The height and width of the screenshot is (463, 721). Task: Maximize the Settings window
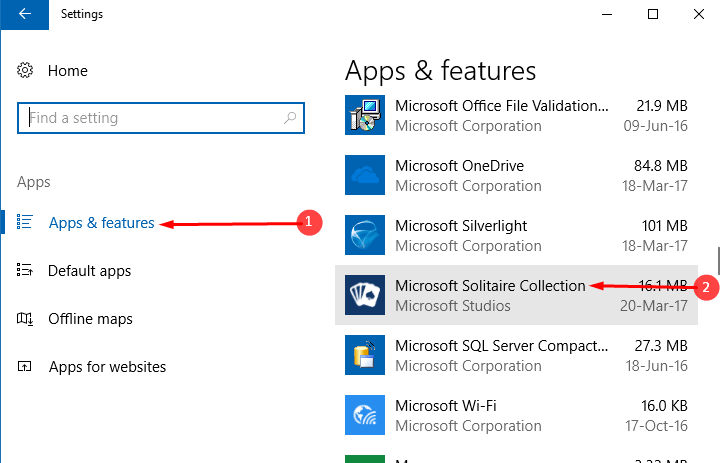coord(652,14)
